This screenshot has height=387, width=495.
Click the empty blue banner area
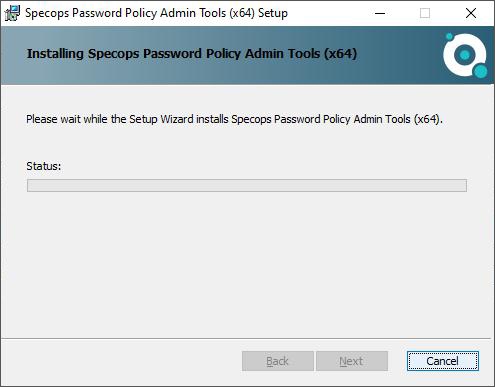(x=400, y=55)
